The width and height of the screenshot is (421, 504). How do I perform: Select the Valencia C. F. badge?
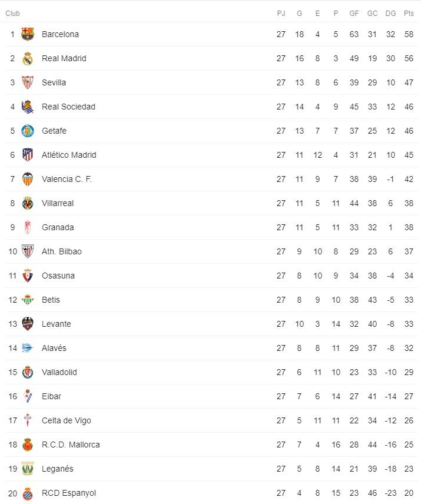(28, 179)
